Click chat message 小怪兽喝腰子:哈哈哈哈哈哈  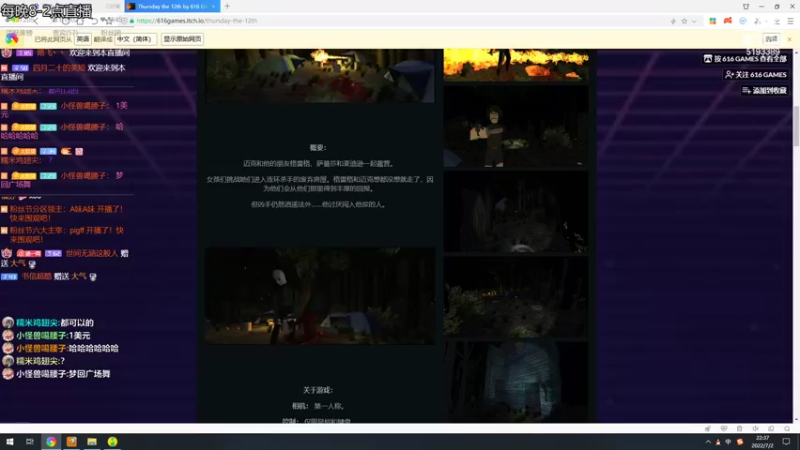[x=67, y=348]
